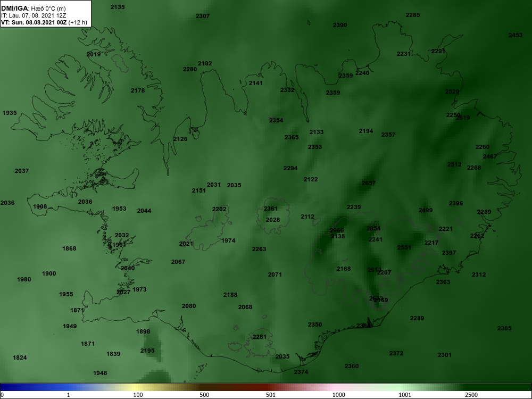Select the 2365 map value

[x=292, y=138]
